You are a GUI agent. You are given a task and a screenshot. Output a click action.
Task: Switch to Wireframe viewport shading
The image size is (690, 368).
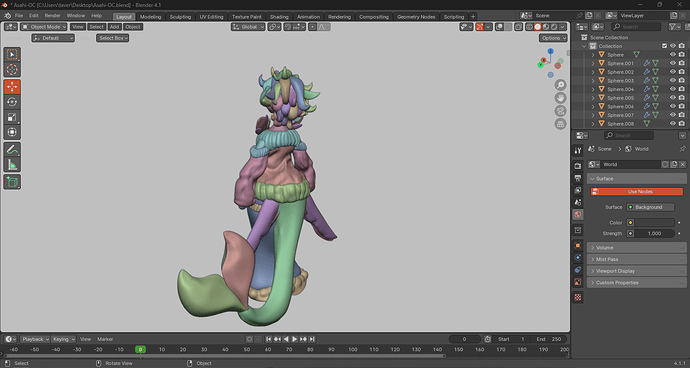click(529, 27)
